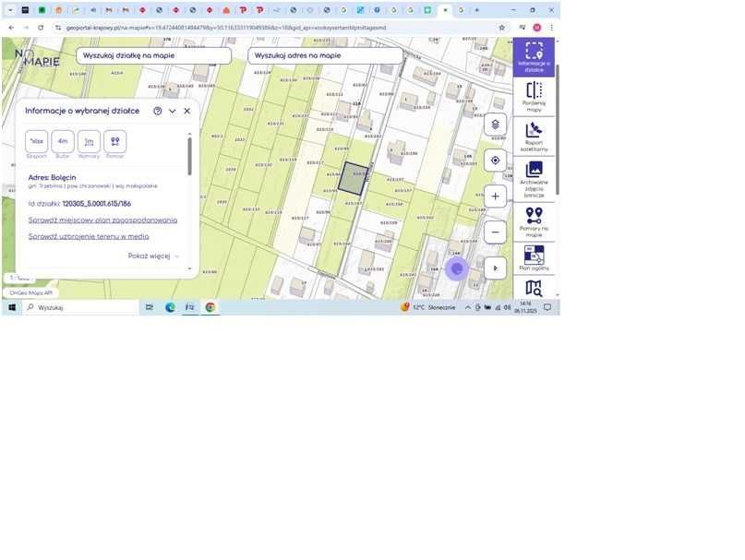Screen dimensions: 745x560
Task: Open the Raport satelitarny tool
Action: 534,137
